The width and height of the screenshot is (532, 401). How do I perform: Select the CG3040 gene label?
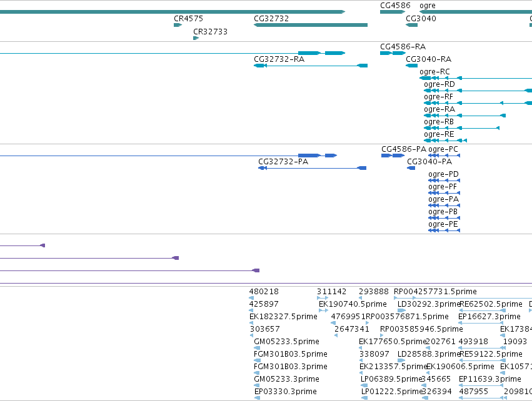coord(421,18)
